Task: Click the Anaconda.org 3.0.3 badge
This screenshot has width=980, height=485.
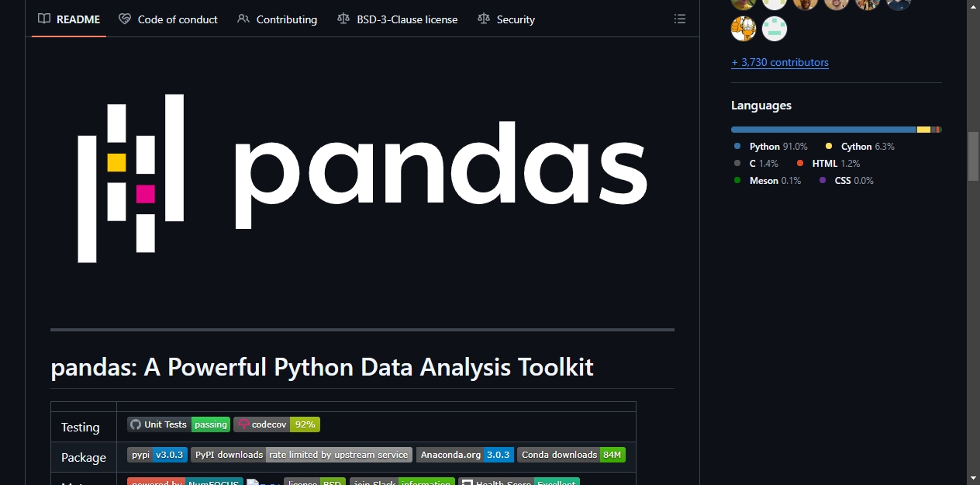Action: pos(465,455)
